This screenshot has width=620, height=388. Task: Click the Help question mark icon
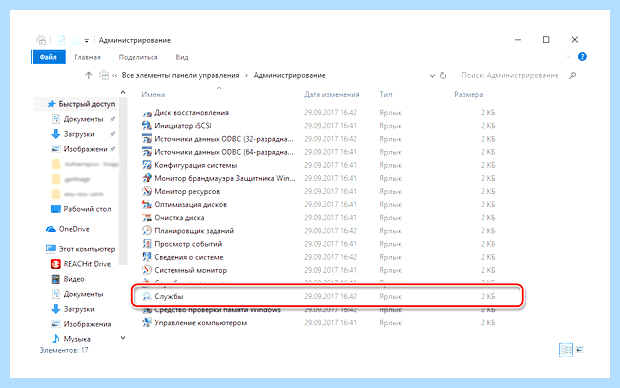582,57
